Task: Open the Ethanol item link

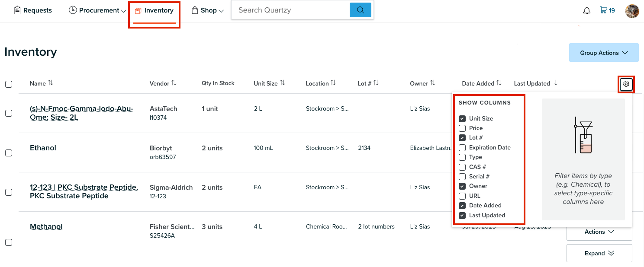Action: 43,148
